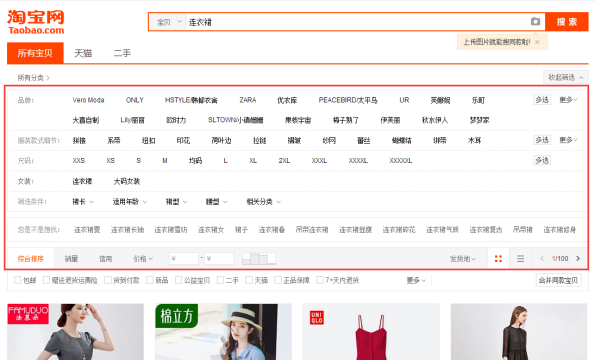Filter by brand ONLY
Viewport: 594px width, 361px height.
point(134,100)
